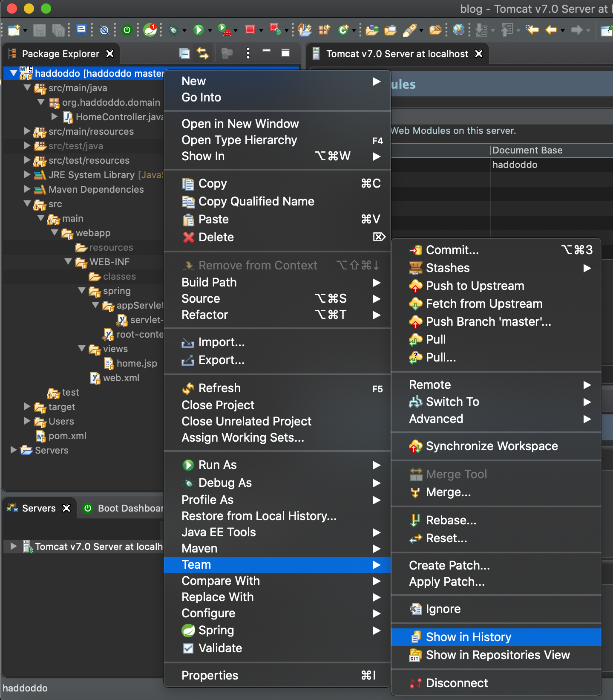The height and width of the screenshot is (700, 613).
Task: Choose Export... from the context menu
Action: [277, 360]
